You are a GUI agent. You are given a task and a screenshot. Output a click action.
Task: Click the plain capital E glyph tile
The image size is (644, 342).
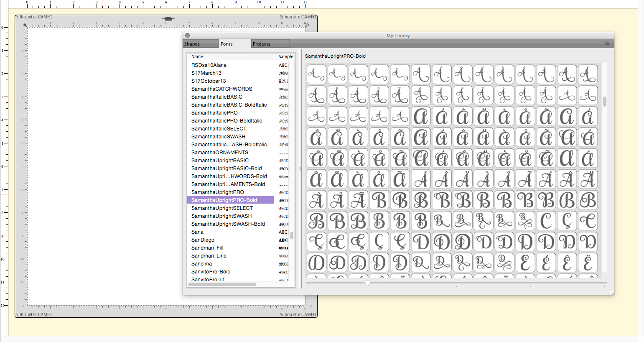point(525,263)
